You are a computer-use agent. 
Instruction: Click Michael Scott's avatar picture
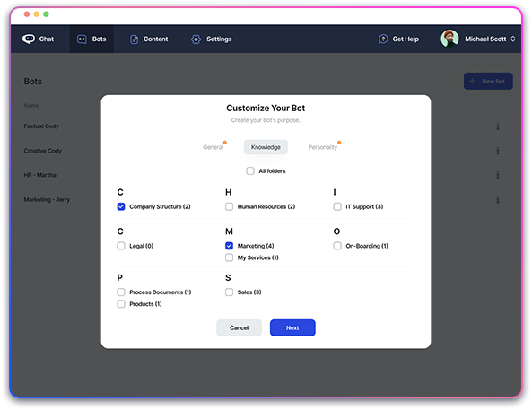pyautogui.click(x=449, y=39)
